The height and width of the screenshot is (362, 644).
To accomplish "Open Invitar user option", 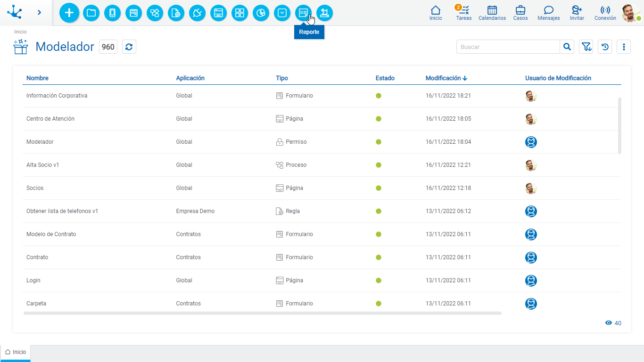I will pyautogui.click(x=577, y=13).
